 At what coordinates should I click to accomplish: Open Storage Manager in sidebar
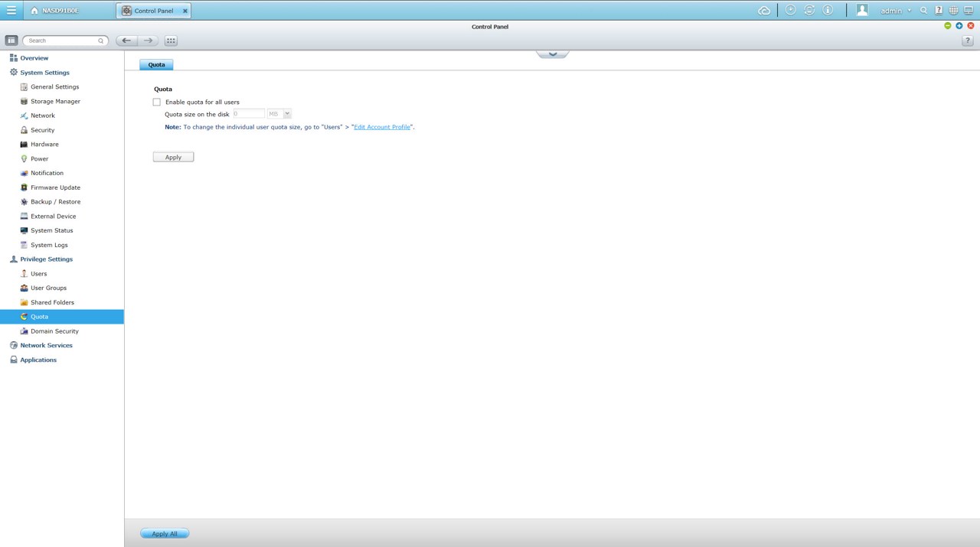tap(55, 101)
